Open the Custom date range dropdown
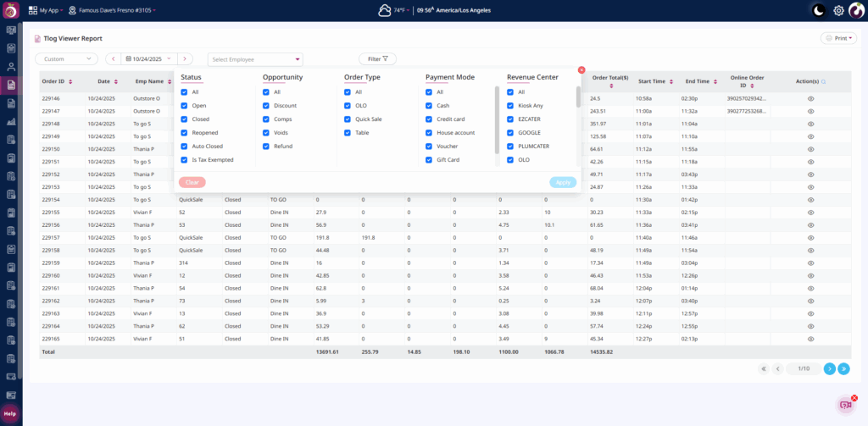Image resolution: width=868 pixels, height=426 pixels. pos(67,59)
